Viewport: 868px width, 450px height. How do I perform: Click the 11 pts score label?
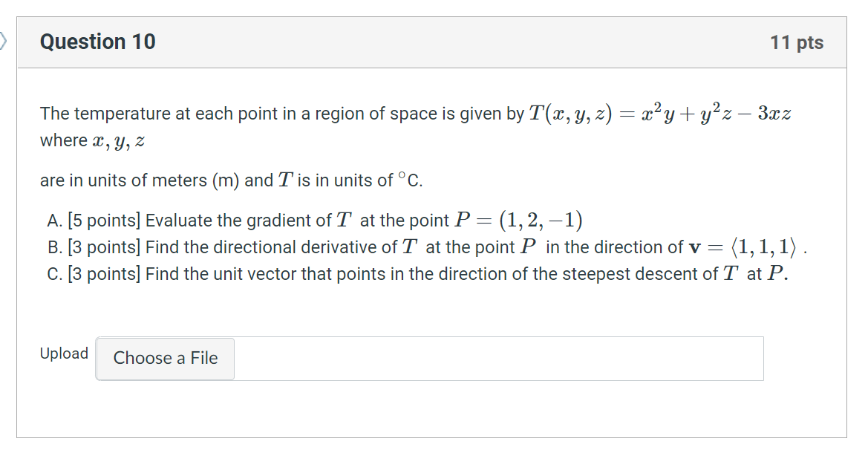point(797,42)
